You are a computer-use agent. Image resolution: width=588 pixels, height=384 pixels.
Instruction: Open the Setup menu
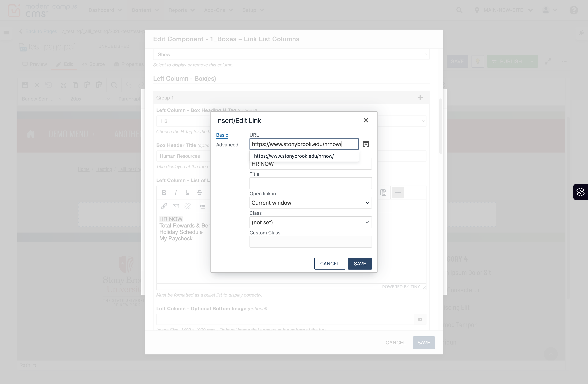[x=253, y=10]
